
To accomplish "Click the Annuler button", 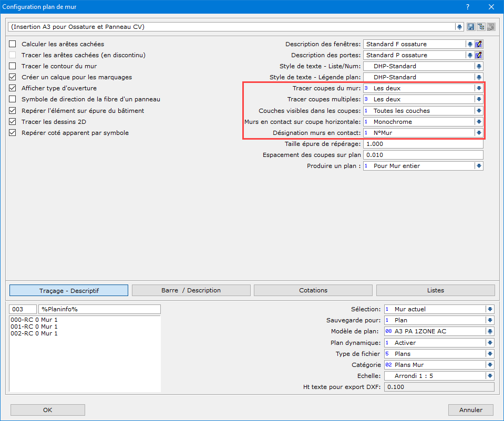I will pyautogui.click(x=471, y=410).
